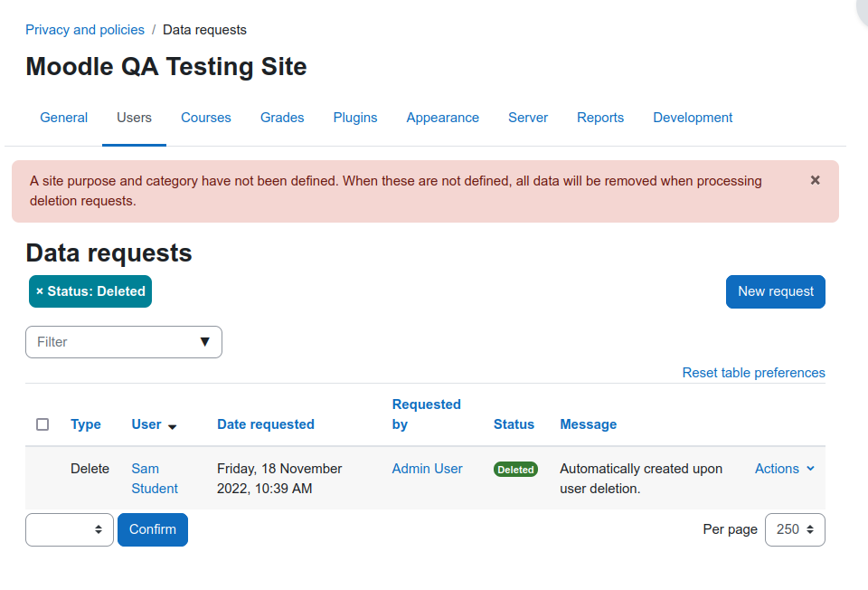This screenshot has height=590, width=868.
Task: Sort table by Status column header
Action: 514,424
